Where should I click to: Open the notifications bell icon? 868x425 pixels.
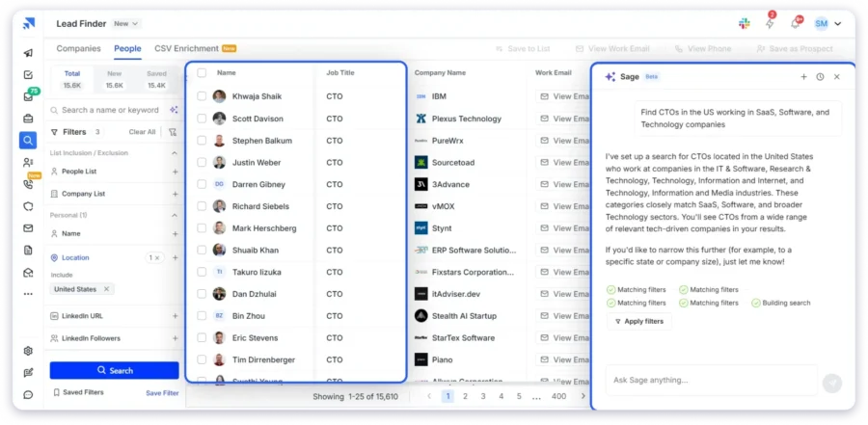[x=795, y=24]
